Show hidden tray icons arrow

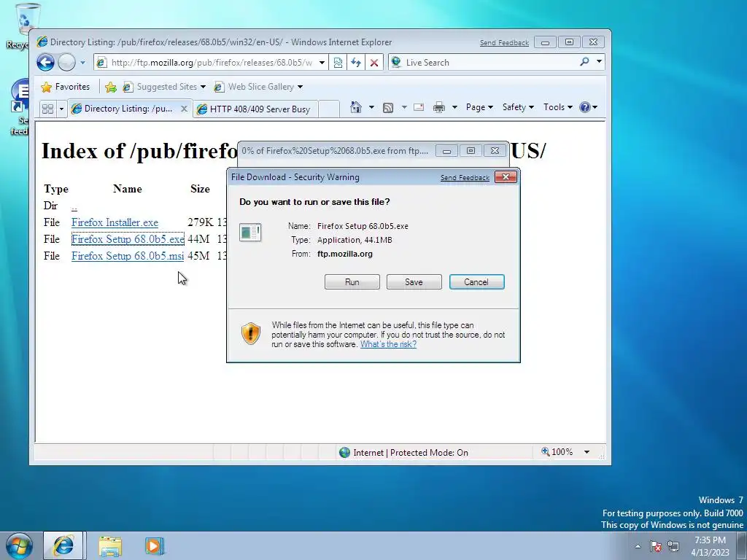point(638,546)
